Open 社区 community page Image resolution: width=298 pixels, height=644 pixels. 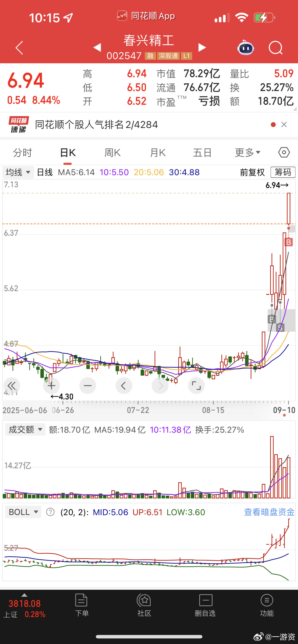tap(144, 605)
